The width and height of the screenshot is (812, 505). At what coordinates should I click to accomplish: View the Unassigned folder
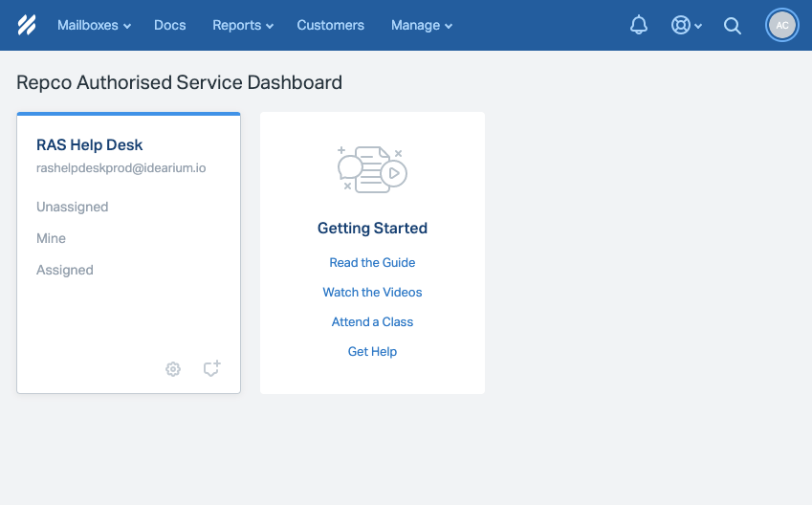pos(72,207)
